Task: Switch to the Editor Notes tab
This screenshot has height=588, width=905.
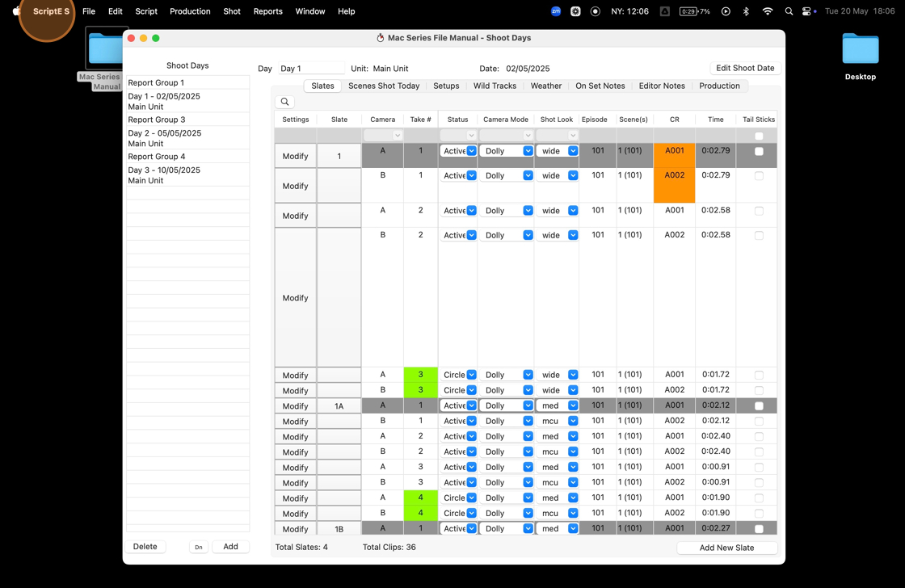Action: 662,86
